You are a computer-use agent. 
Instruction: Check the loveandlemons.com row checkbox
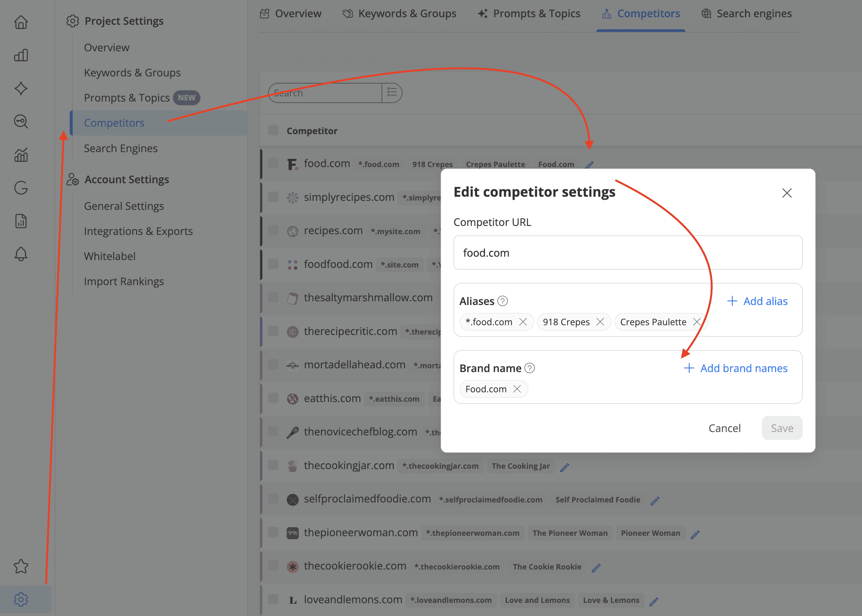tap(273, 599)
